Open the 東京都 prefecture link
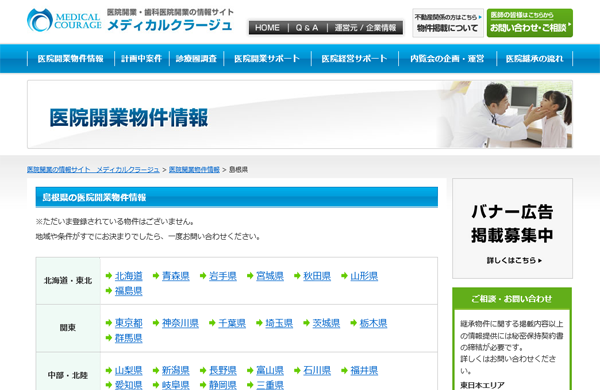The height and width of the screenshot is (390, 600). 129,323
